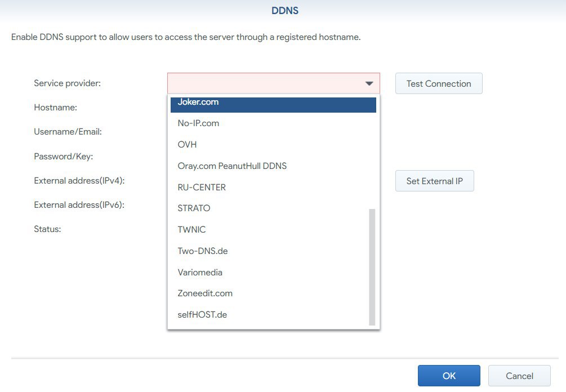566x392 pixels.
Task: Click the Service provider label
Action: click(x=68, y=83)
